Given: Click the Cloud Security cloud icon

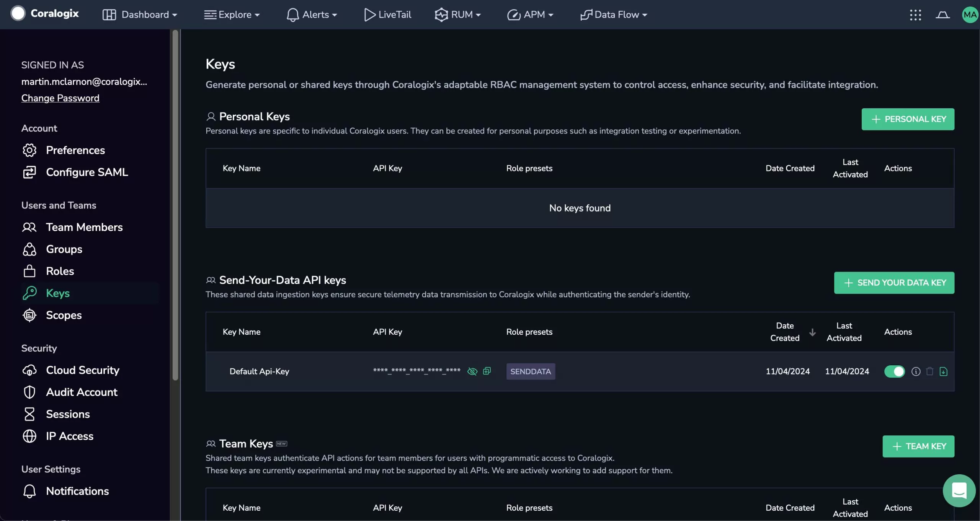Looking at the screenshot, I should tap(29, 370).
